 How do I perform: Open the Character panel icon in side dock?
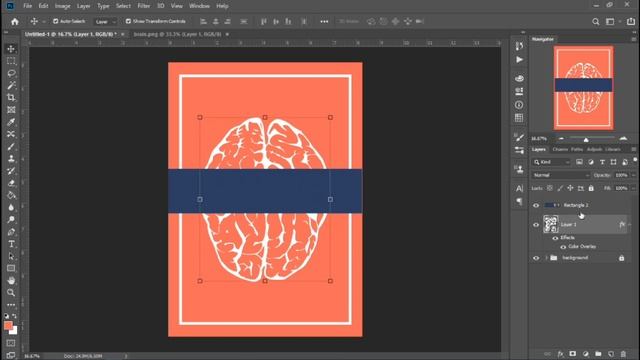point(519,189)
